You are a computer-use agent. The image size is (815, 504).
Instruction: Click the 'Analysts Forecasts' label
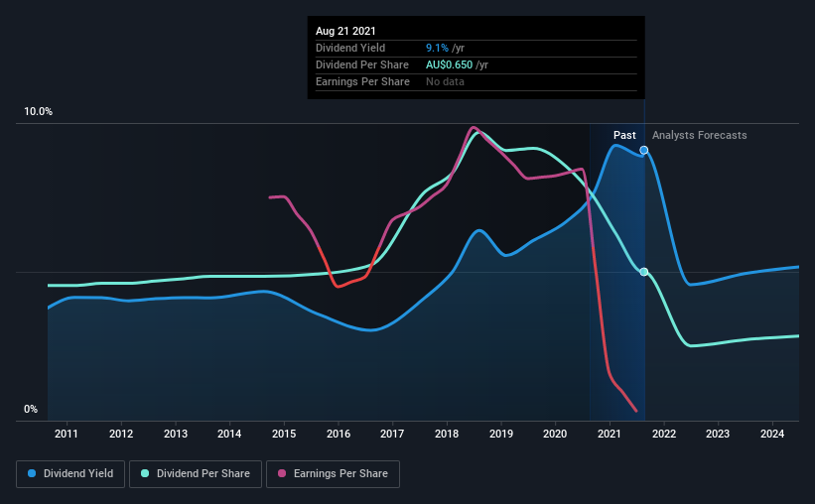(699, 135)
